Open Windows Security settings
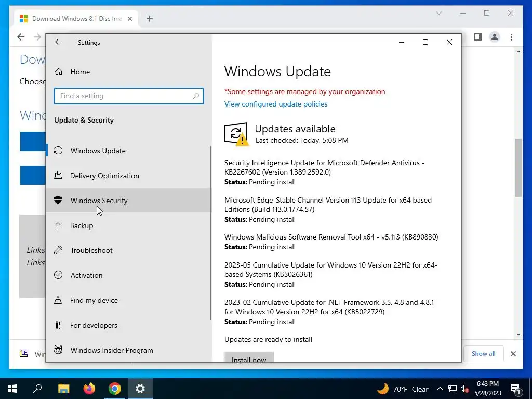Screen dimensions: 532x399 coord(128,200)
